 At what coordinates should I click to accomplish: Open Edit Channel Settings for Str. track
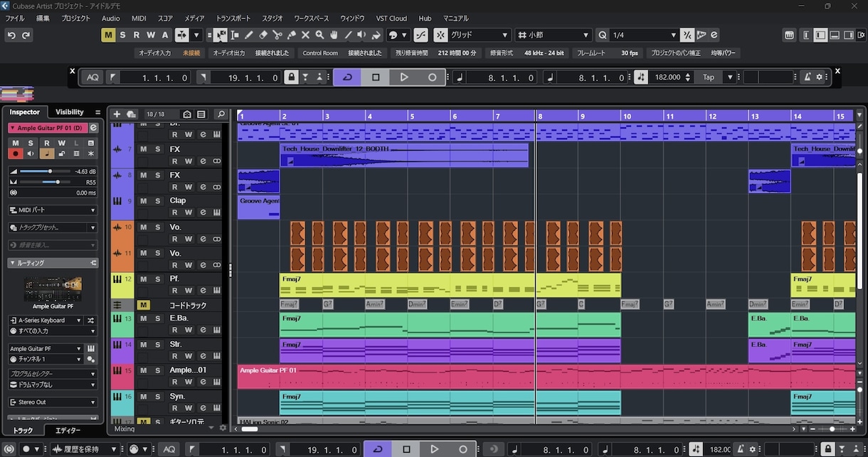coord(203,357)
